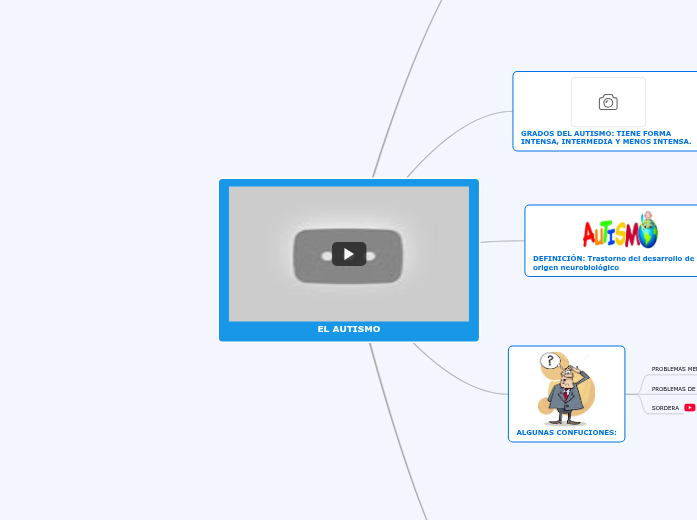Click the question mark thought bubble
This screenshot has width=697, height=520.
pyautogui.click(x=550, y=360)
